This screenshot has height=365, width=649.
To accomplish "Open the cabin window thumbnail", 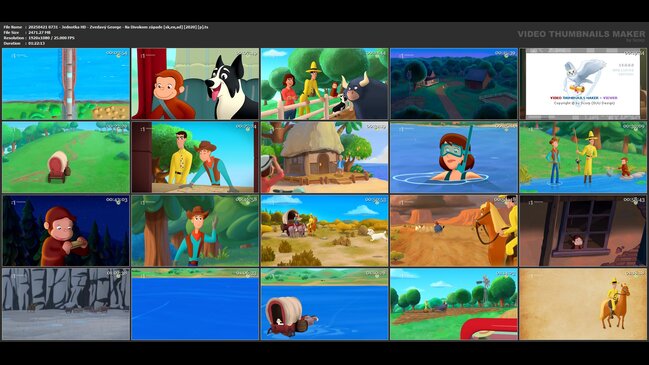I will point(583,231).
